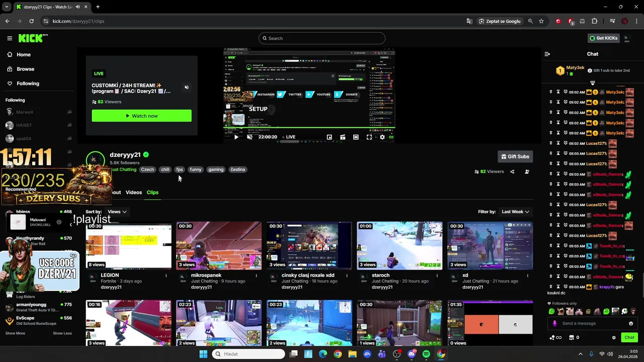Screen dimensions: 644x362
Task: Click the Zeptat se Googlu button
Action: (x=500, y=21)
